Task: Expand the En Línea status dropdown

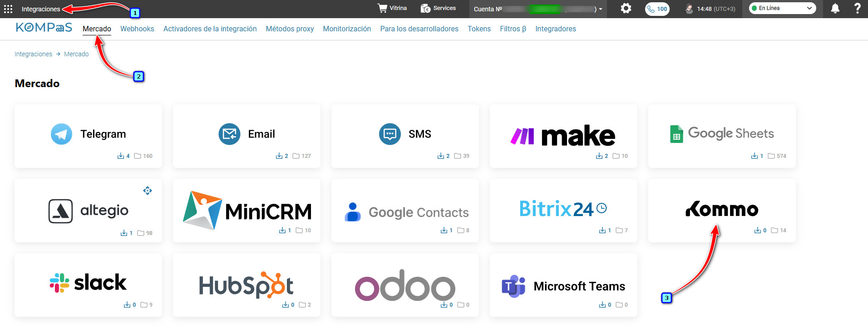Action: [782, 8]
